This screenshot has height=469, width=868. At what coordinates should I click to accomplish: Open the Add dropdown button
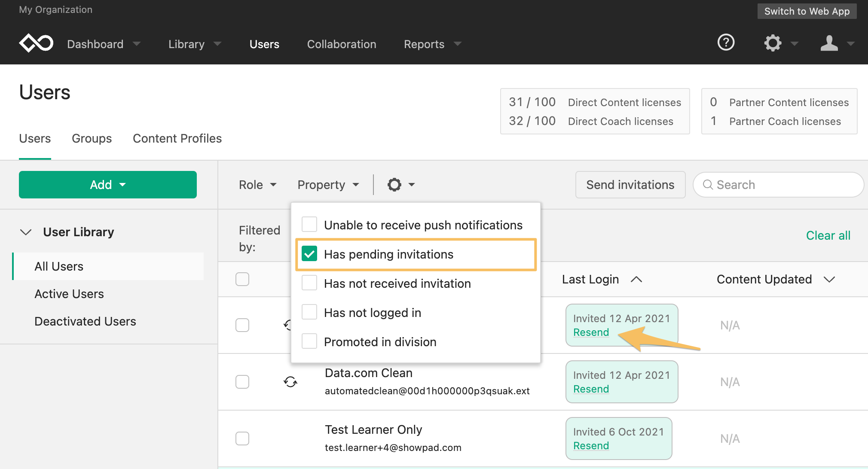tap(108, 185)
